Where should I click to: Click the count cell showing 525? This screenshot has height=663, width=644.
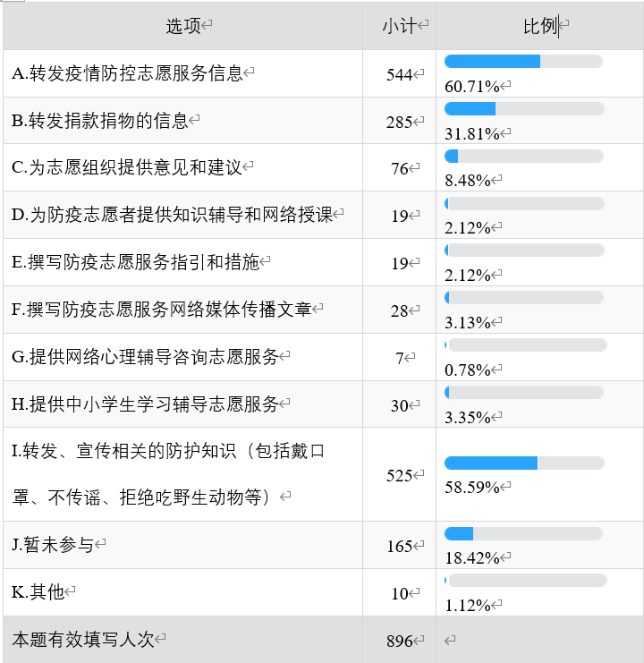tap(399, 475)
